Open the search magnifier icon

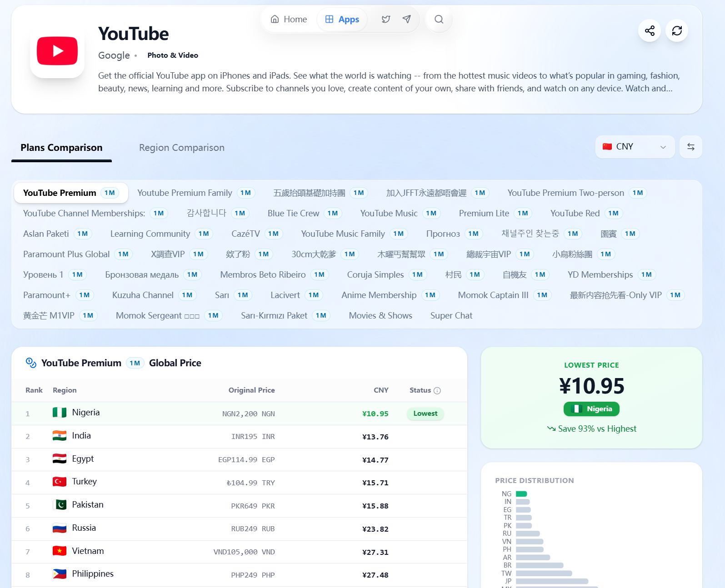click(x=439, y=19)
